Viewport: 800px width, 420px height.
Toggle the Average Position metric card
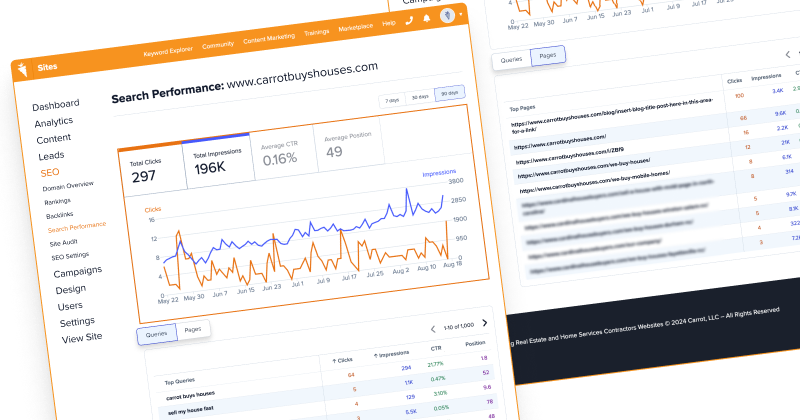pos(348,145)
